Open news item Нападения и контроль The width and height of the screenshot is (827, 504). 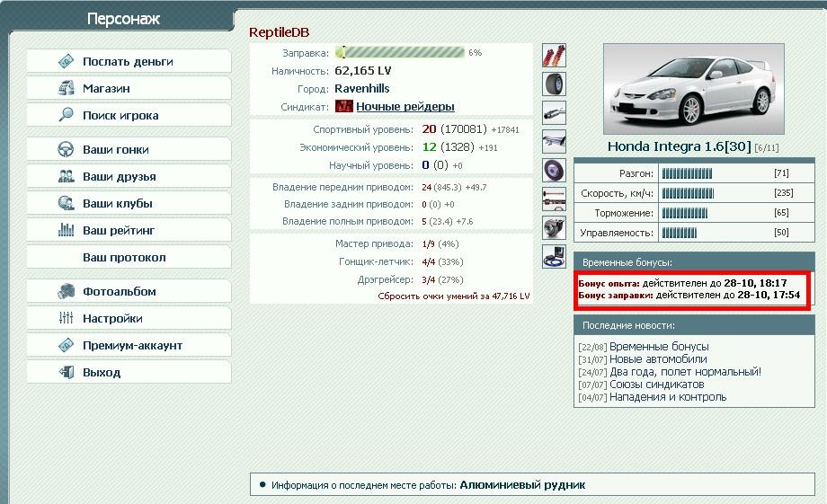coord(668,397)
